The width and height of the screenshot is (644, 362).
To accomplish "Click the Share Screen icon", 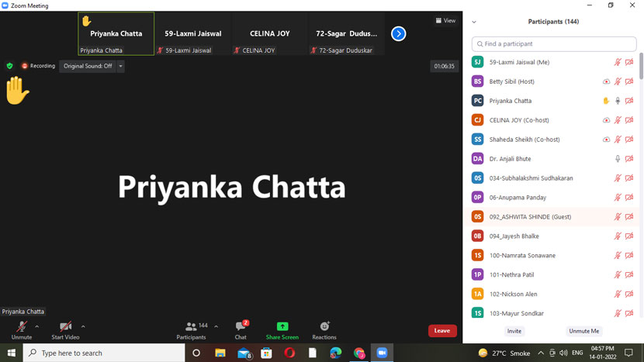I will [282, 327].
